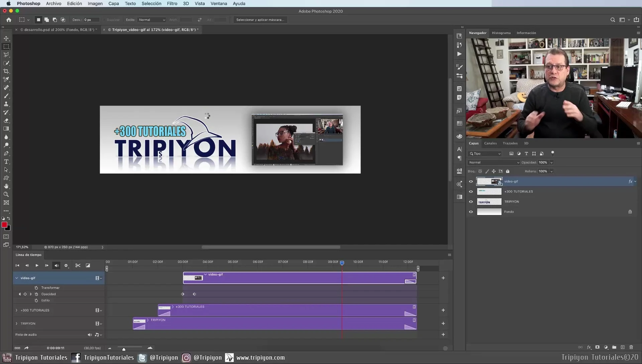
Task: Add audio to Pista de audio track
Action: point(443,334)
